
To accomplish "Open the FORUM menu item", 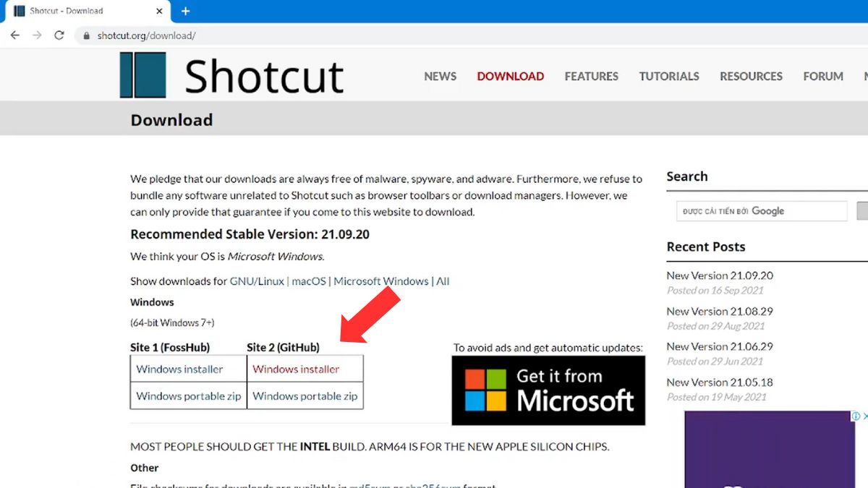I will tap(823, 76).
